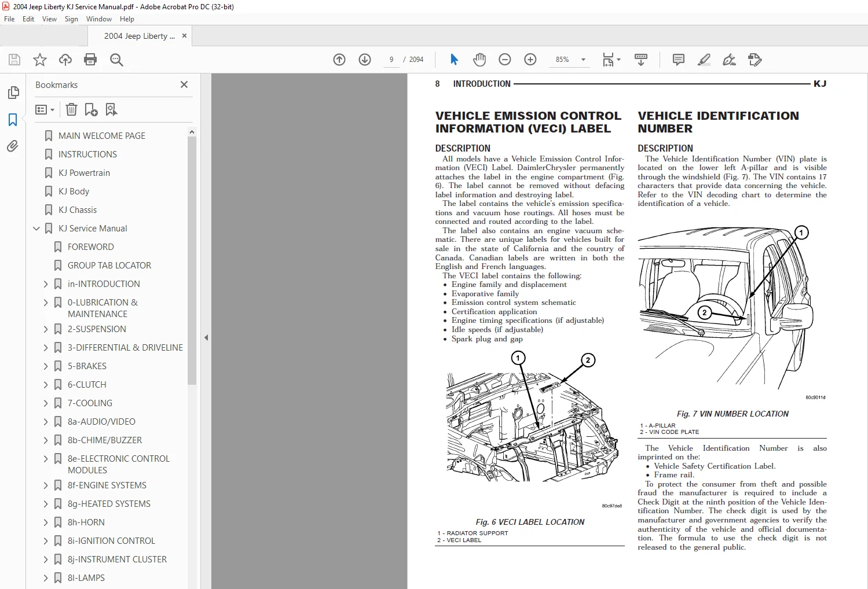The image size is (868, 589).
Task: Select the KJ Body bookmark
Action: tap(74, 192)
